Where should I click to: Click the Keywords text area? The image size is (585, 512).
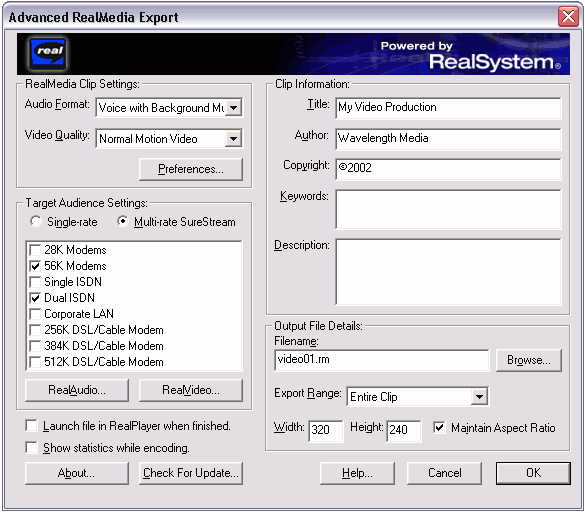448,209
